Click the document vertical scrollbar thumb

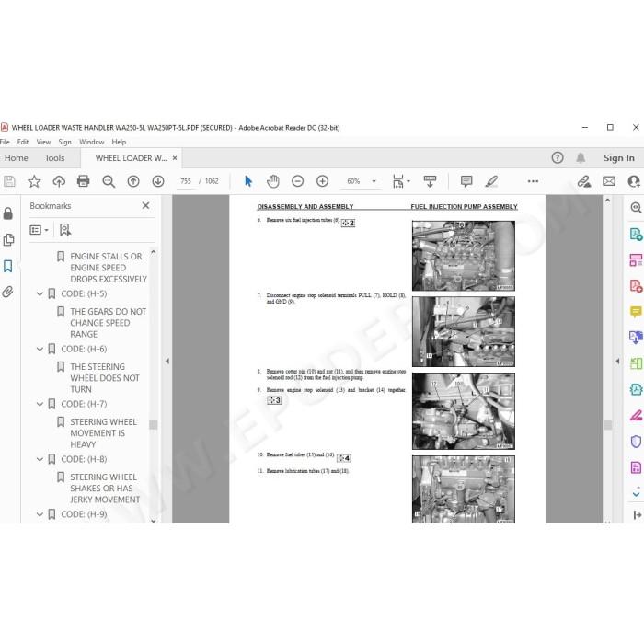coord(607,425)
